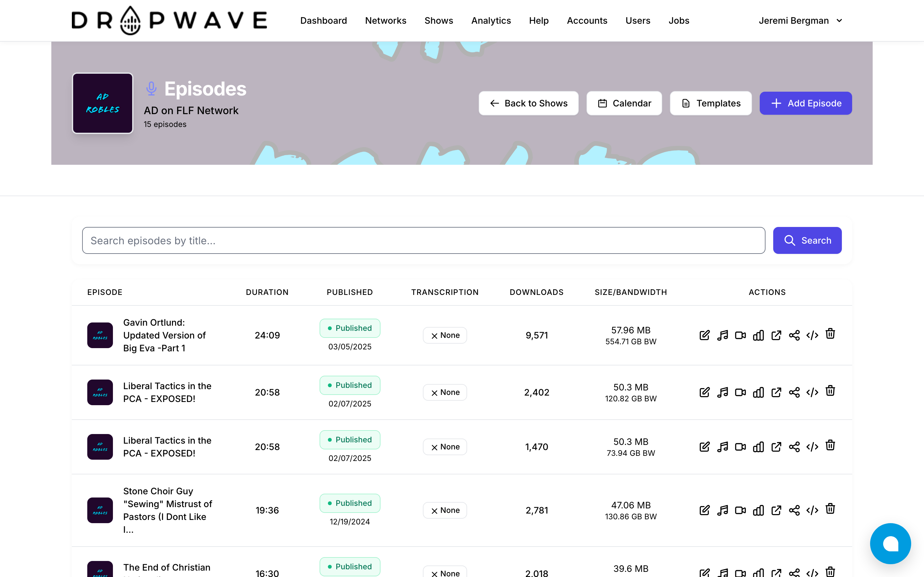Open the Calendar view

(624, 103)
